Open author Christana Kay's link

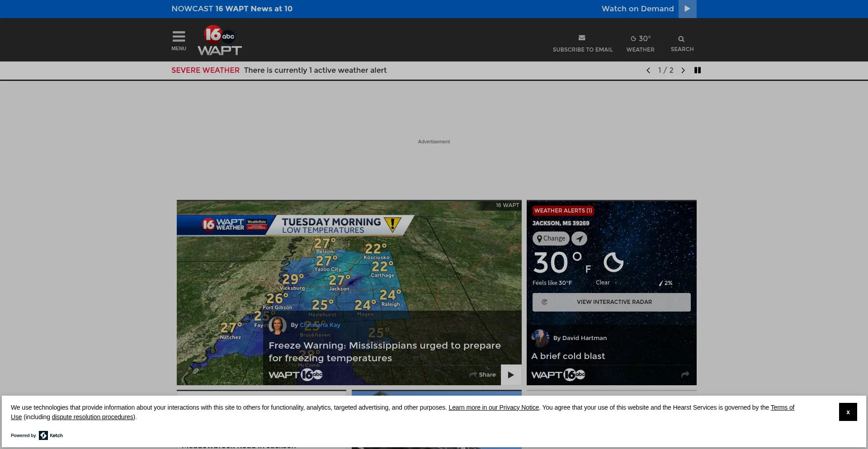[320, 325]
